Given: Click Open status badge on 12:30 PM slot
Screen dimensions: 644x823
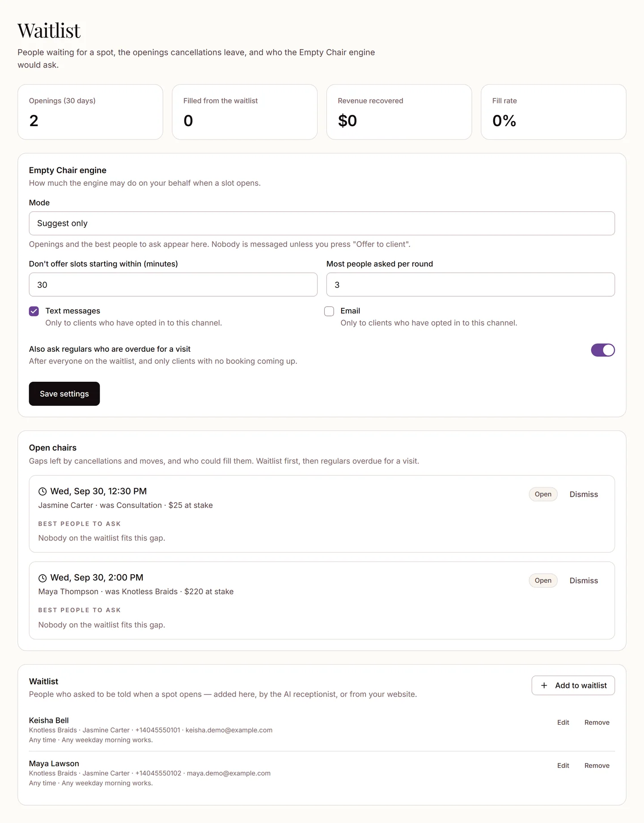Looking at the screenshot, I should (543, 494).
